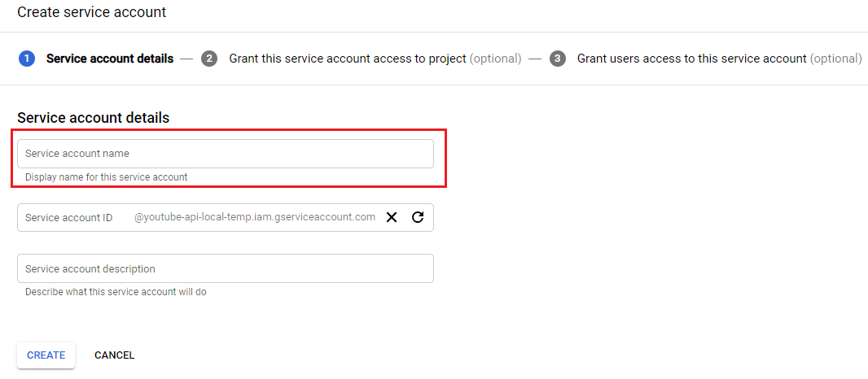This screenshot has width=868, height=379.
Task: Click the (optional) label after access to project
Action: [x=495, y=59]
